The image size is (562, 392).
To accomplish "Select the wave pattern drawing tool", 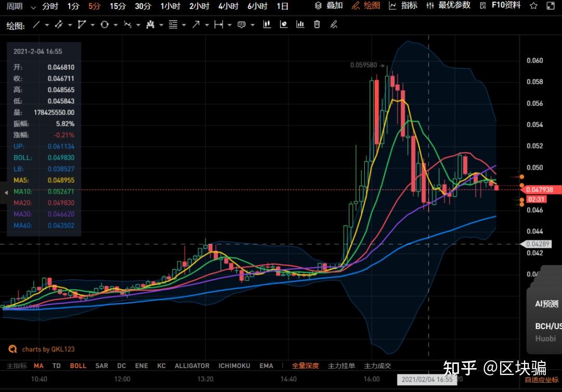I will pos(127,25).
